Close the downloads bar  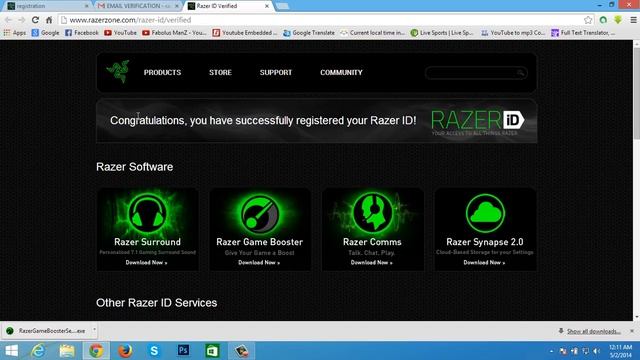(632, 331)
